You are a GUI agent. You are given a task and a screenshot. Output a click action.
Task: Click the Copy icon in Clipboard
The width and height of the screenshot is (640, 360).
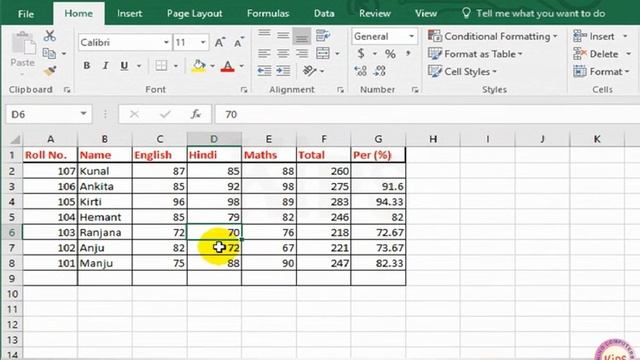click(x=49, y=53)
